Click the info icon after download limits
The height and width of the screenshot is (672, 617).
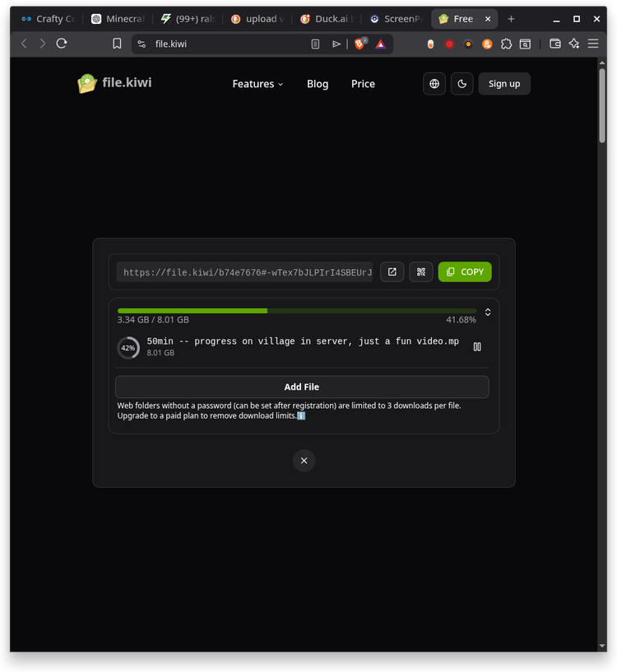(301, 415)
